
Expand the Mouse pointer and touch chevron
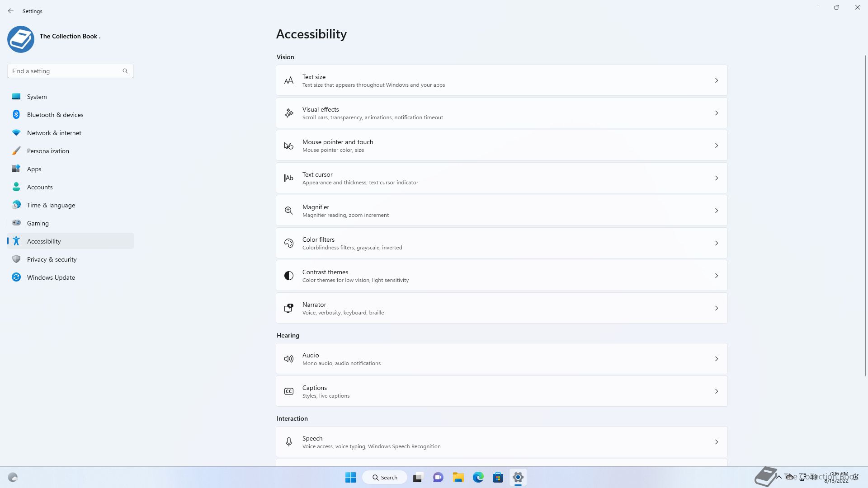click(717, 145)
